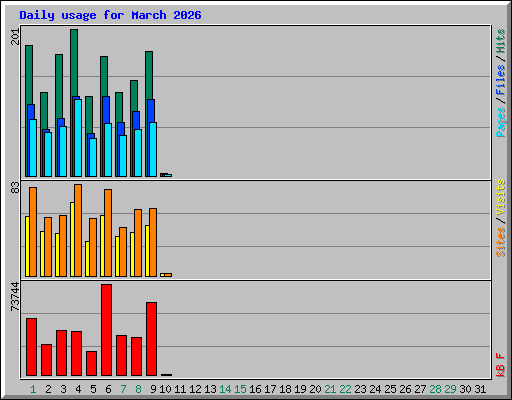The height and width of the screenshot is (400, 512).
Task: Click the 'Daily usage for March 2026' title
Action: point(110,15)
